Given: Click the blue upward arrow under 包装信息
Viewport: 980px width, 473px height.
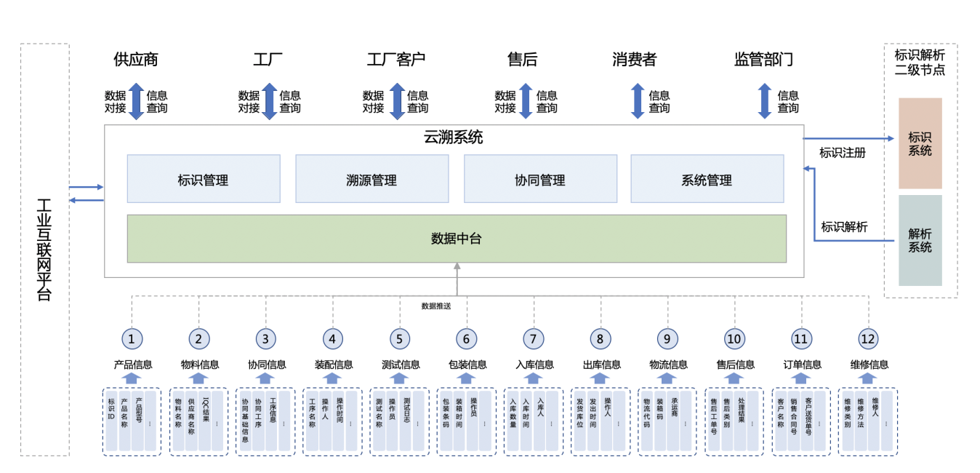Looking at the screenshot, I should coord(465,377).
